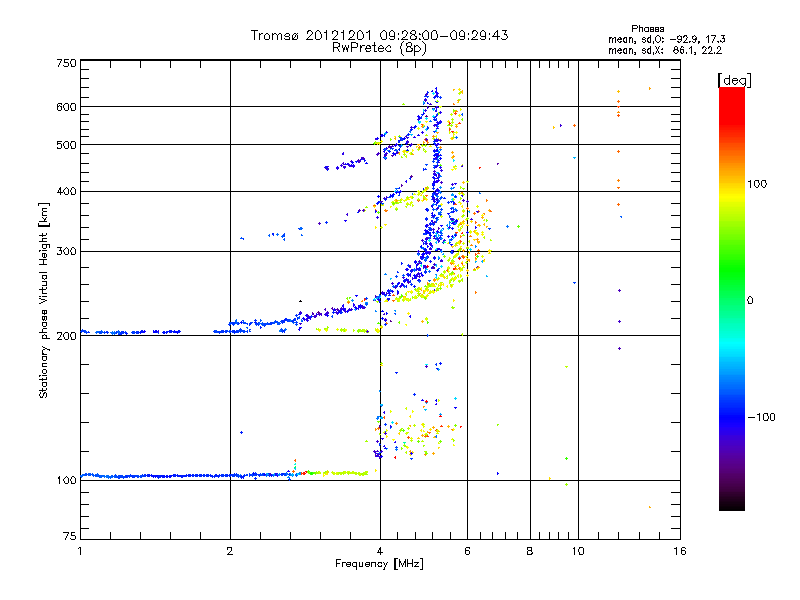Click the '6' frequency axis tick label

pos(467,551)
